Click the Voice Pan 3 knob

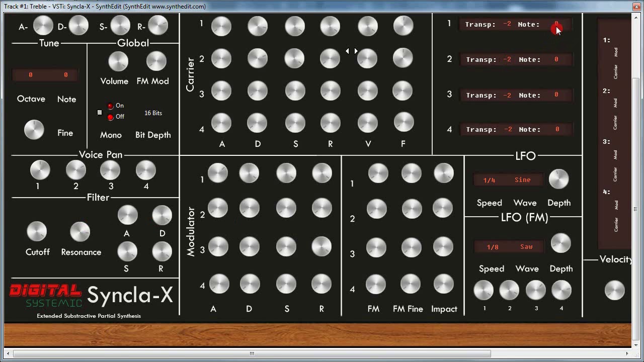click(110, 170)
